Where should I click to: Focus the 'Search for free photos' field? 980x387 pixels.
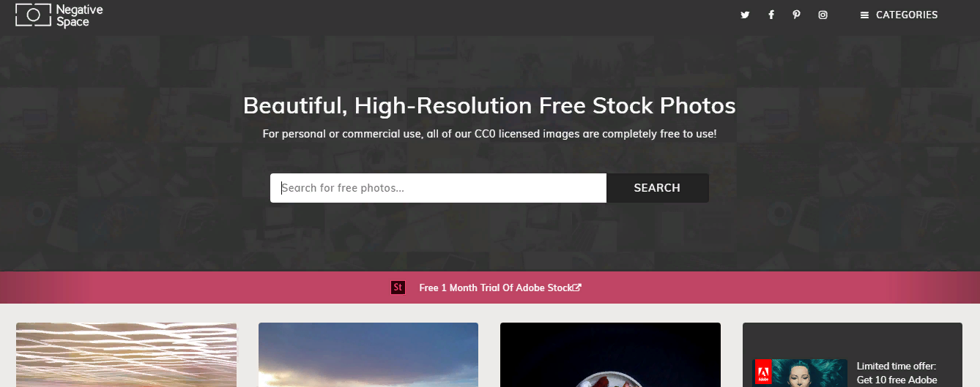click(x=438, y=188)
